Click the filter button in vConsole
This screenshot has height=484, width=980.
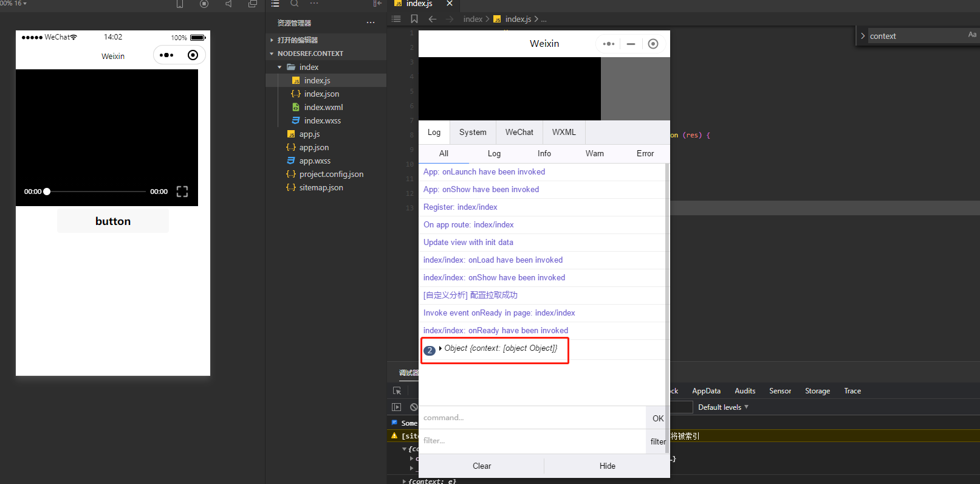658,441
